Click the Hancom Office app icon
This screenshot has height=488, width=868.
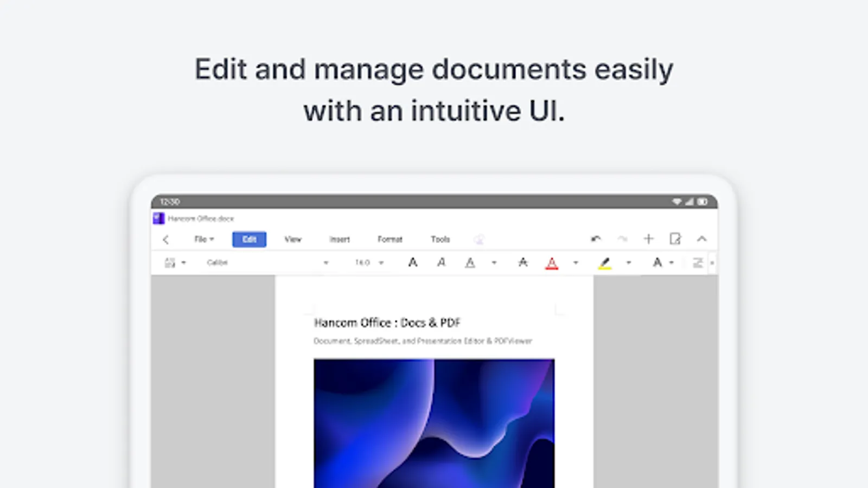158,219
